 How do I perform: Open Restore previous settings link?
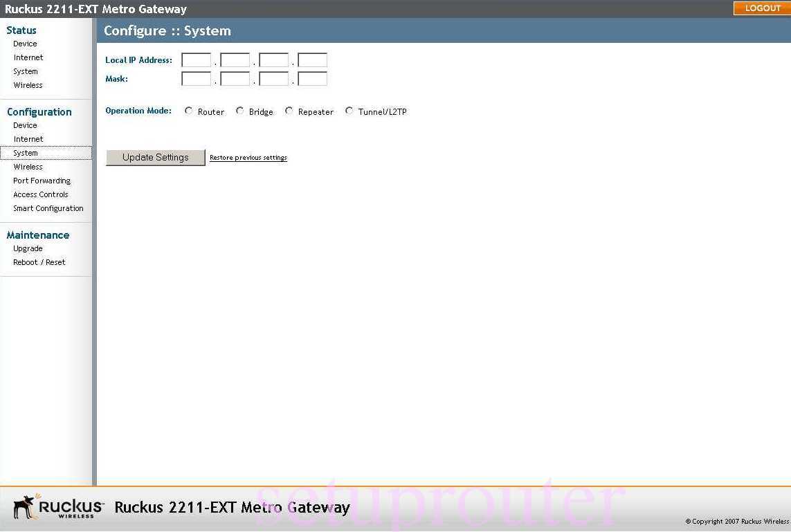(x=248, y=157)
